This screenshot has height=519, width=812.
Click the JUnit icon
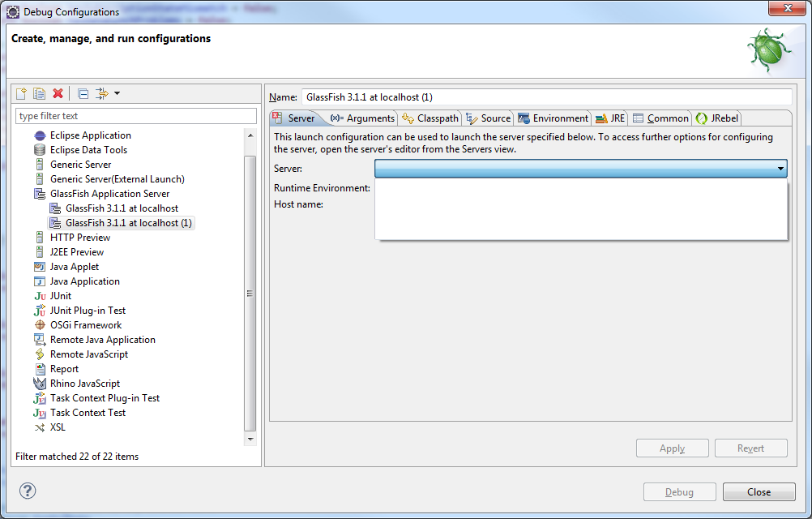40,296
